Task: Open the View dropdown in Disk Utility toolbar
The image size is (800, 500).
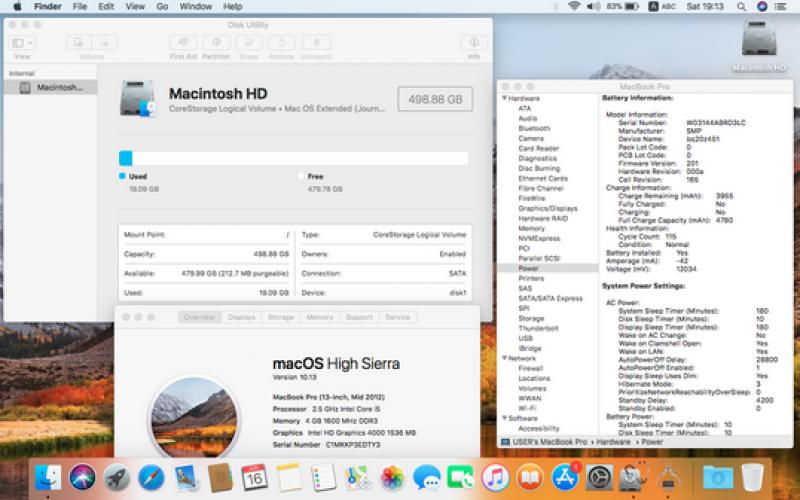Action: (x=22, y=43)
